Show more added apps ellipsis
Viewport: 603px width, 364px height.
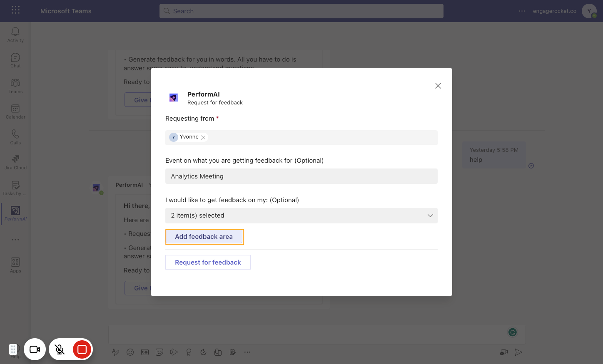15,240
